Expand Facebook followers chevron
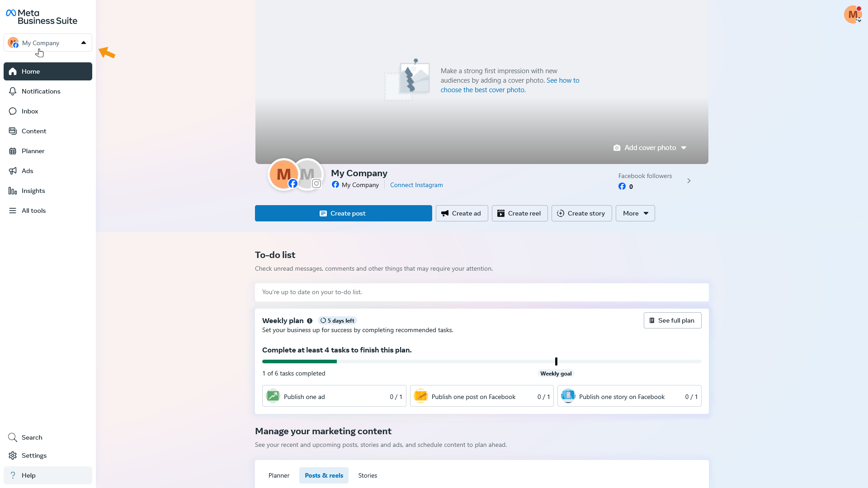Image resolution: width=868 pixels, height=488 pixels. pos(689,181)
